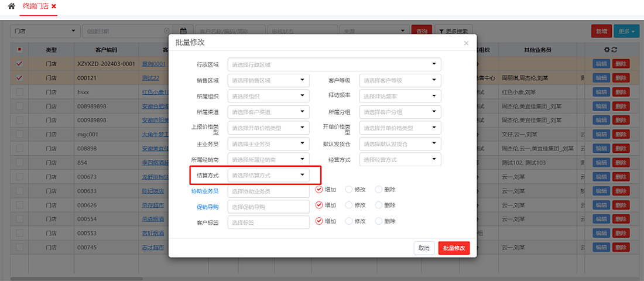This screenshot has height=281, width=644.
Task: Expand the 经营方式 dropdown
Action: (400, 159)
